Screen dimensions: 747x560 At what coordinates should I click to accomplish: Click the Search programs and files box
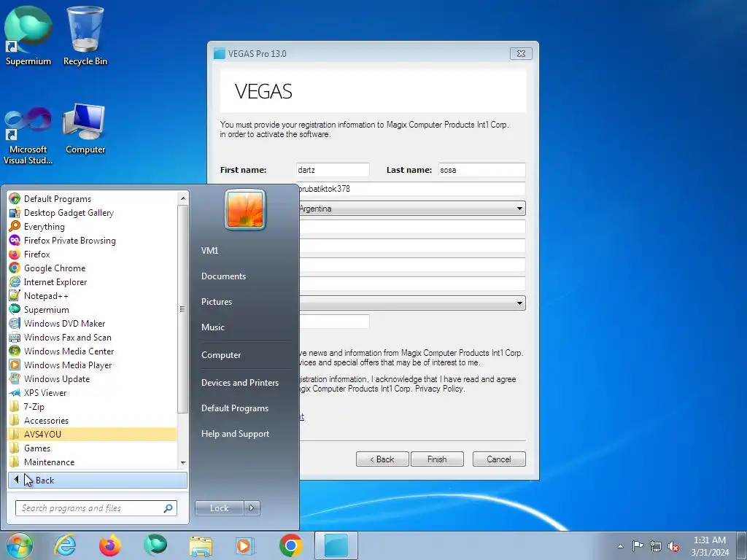(96, 508)
